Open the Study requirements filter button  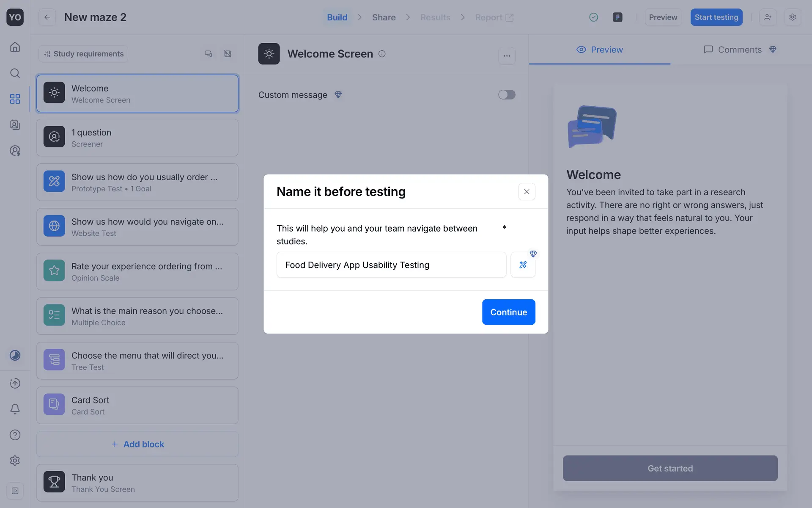click(83, 54)
